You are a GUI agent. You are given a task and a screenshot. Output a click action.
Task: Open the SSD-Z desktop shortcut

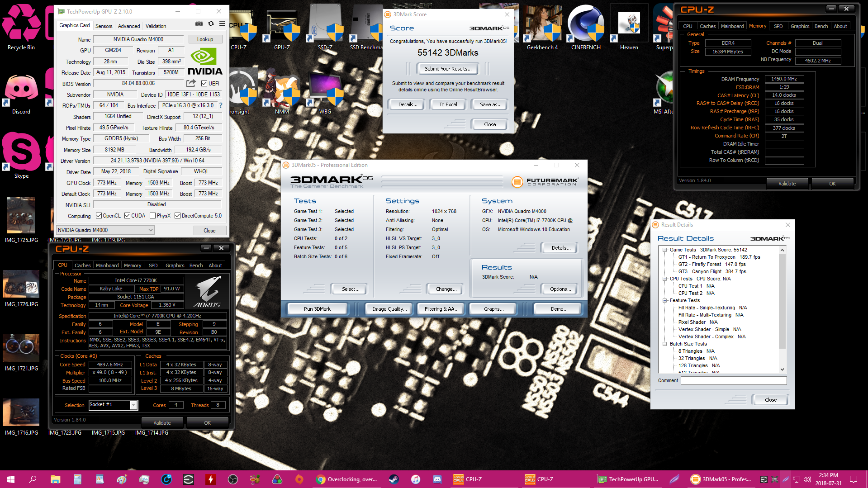tap(325, 27)
